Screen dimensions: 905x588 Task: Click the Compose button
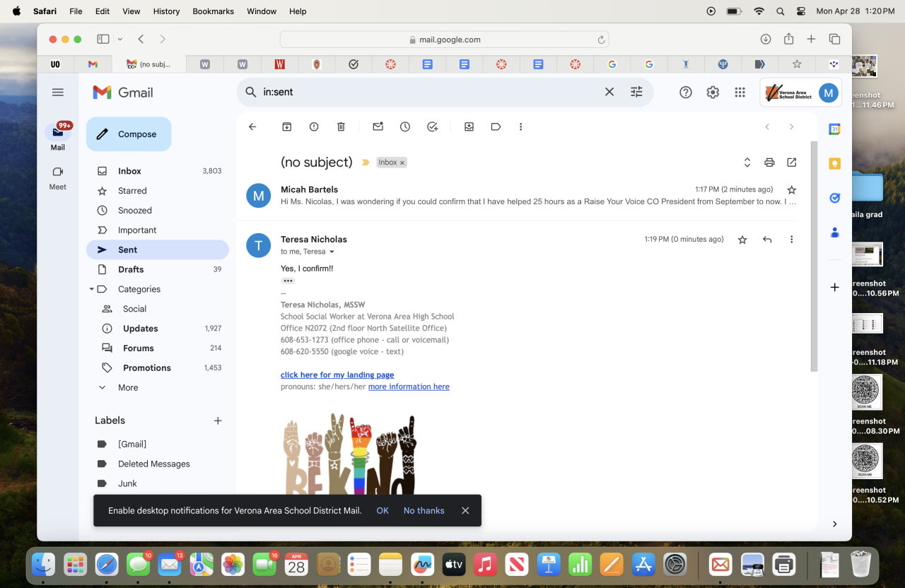129,134
